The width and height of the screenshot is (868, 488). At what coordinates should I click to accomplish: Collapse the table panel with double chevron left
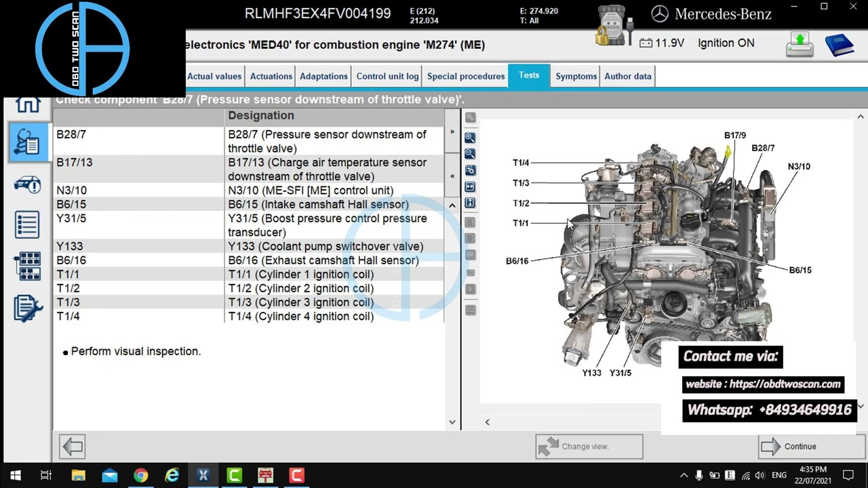coord(452,176)
